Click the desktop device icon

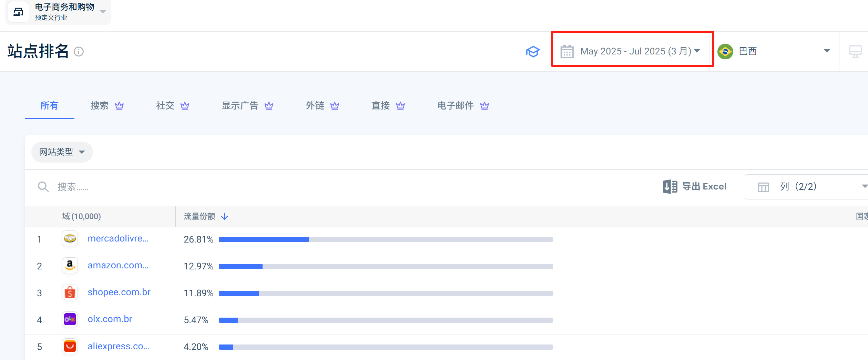(x=855, y=52)
